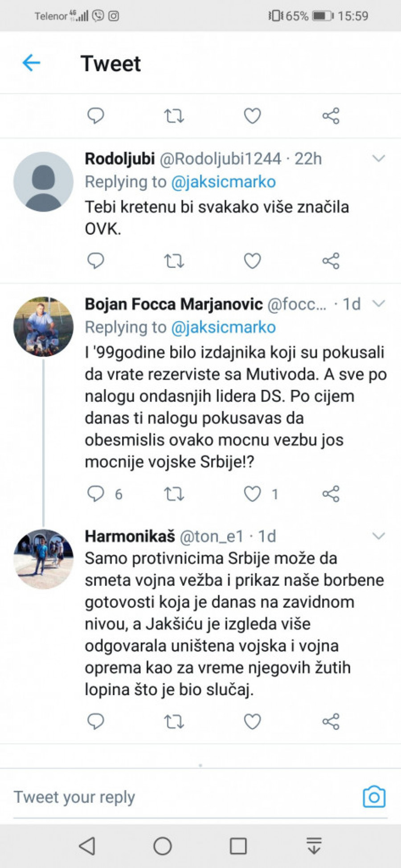This screenshot has height=868, width=401.
Task: Open camera to attach a photo
Action: tap(374, 797)
